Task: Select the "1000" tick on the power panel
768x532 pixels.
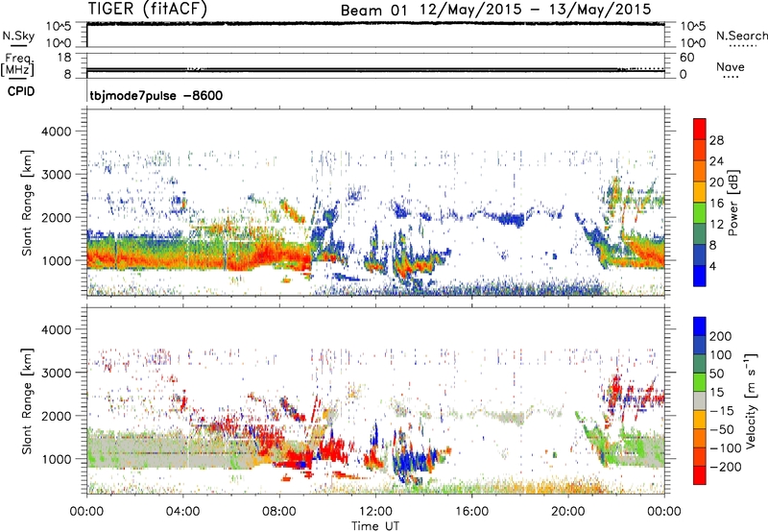Action: [56, 260]
